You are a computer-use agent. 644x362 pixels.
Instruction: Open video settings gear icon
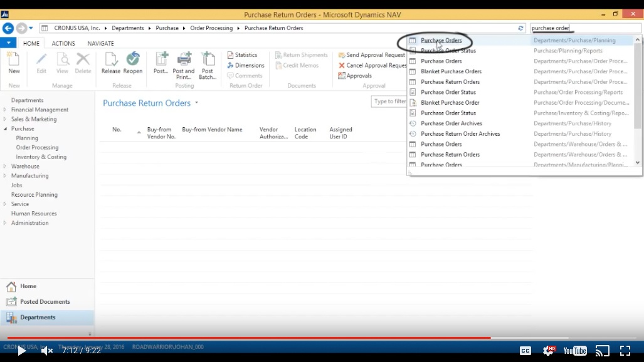click(548, 351)
